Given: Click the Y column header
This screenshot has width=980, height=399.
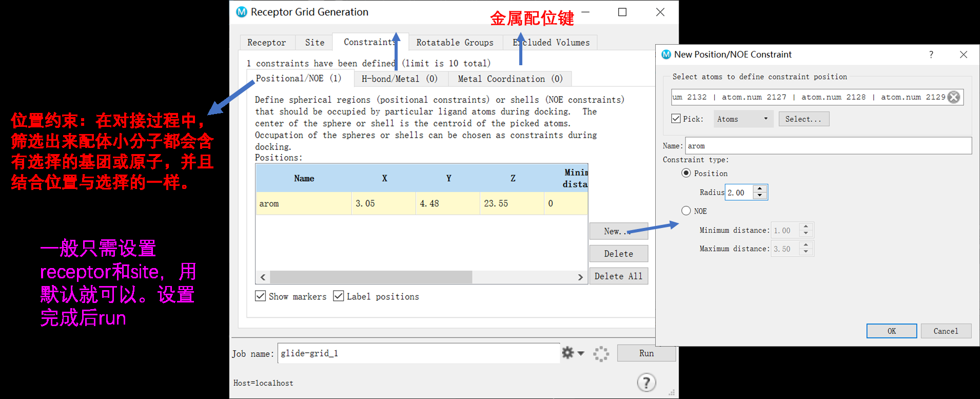Looking at the screenshot, I should tap(448, 178).
